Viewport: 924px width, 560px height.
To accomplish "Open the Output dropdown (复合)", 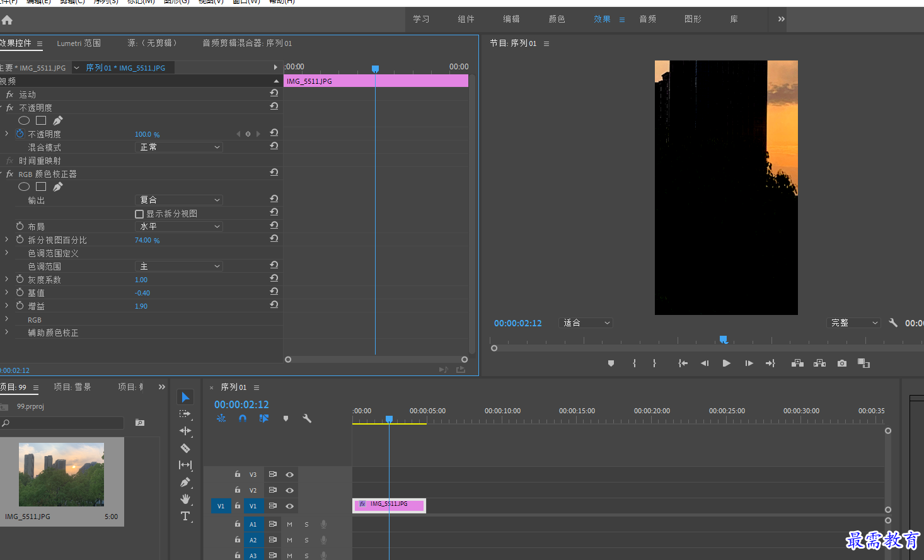I will pos(179,200).
